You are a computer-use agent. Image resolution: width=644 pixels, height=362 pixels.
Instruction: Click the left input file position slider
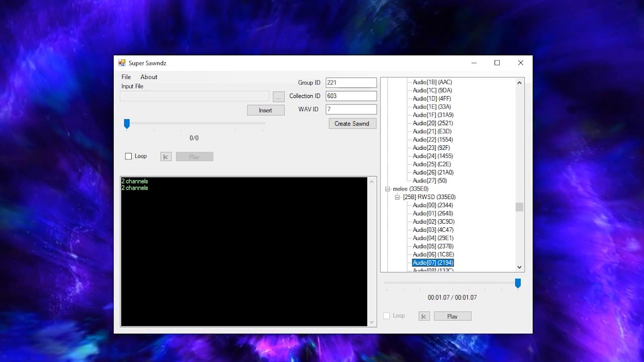[127, 124]
